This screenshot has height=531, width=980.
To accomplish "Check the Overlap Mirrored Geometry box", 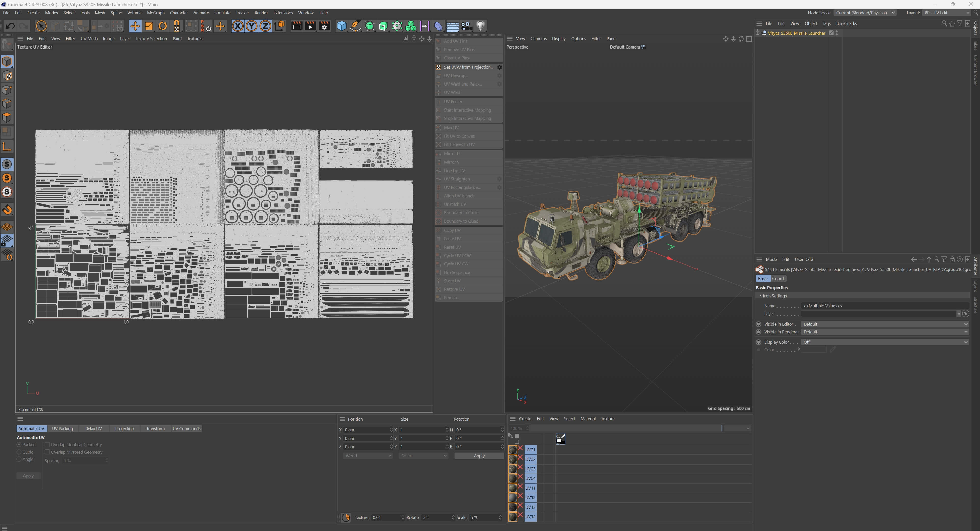I will pos(47,452).
